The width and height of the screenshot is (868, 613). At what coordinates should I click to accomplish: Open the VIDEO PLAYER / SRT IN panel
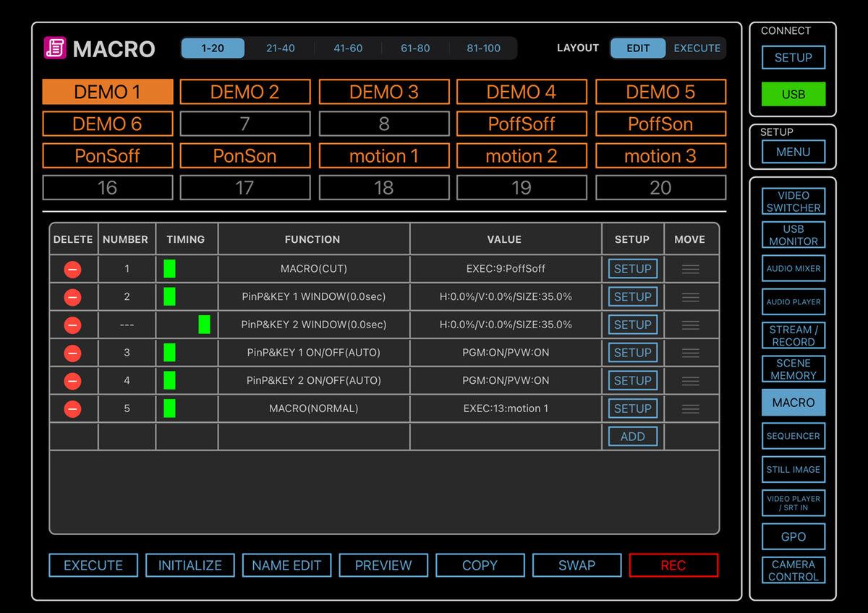pyautogui.click(x=793, y=503)
